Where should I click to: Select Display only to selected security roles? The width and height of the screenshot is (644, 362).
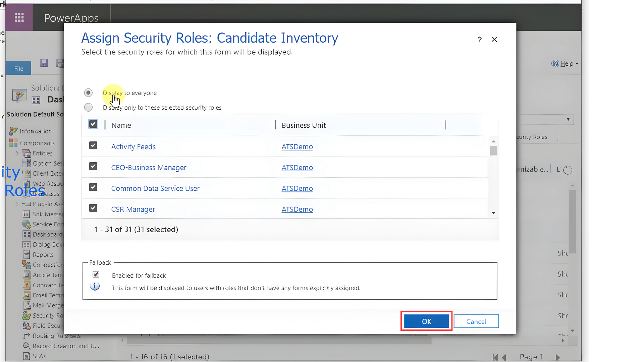pos(88,107)
